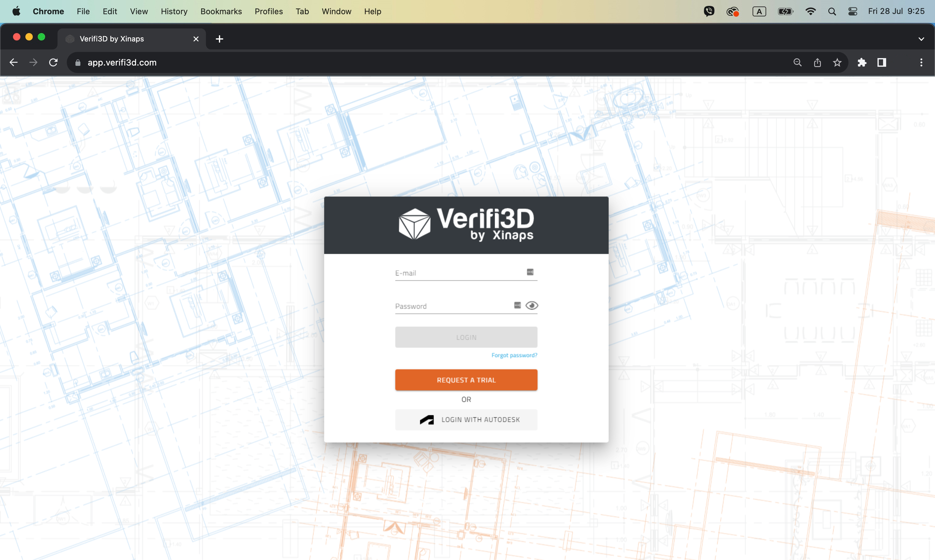Open the History menu
The width and height of the screenshot is (935, 560).
[174, 11]
